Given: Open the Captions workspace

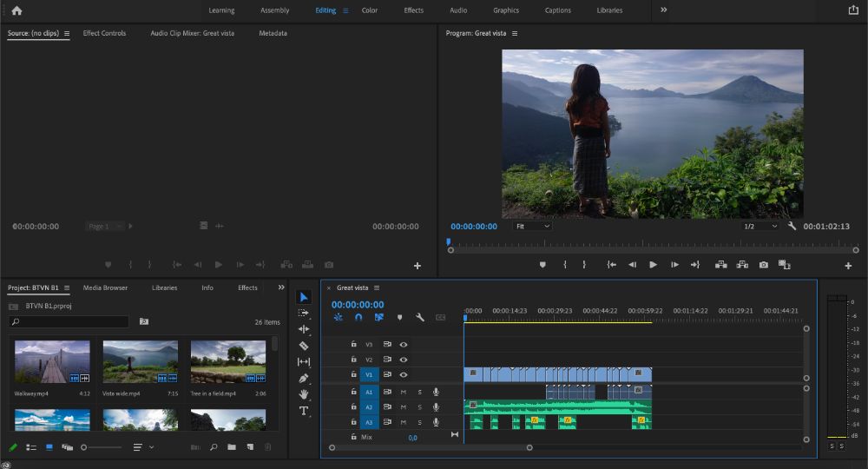Looking at the screenshot, I should (557, 10).
